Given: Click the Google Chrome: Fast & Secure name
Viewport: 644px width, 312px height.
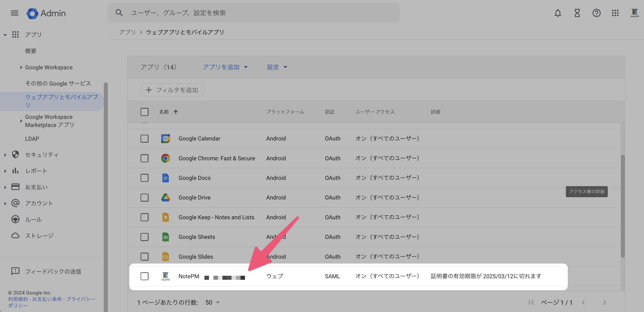Looking at the screenshot, I should click(x=217, y=158).
